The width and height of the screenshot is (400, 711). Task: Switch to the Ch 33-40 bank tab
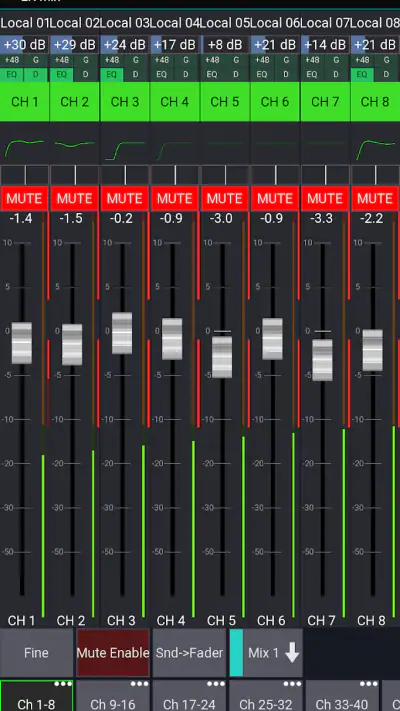[x=342, y=696]
